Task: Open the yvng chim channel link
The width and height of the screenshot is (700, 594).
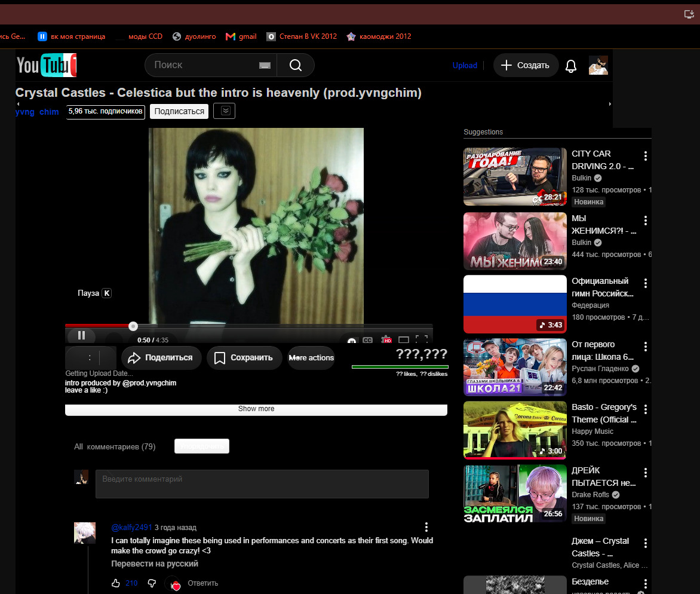Action: [x=36, y=112]
